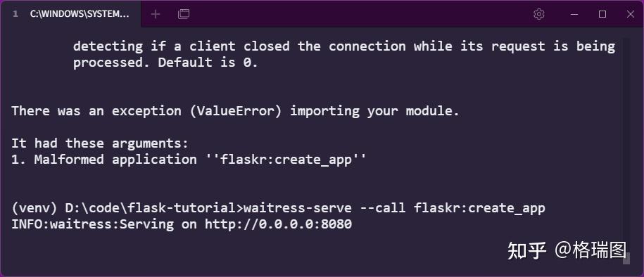644x277 pixels.
Task: Close the terminal window
Action: click(631, 14)
